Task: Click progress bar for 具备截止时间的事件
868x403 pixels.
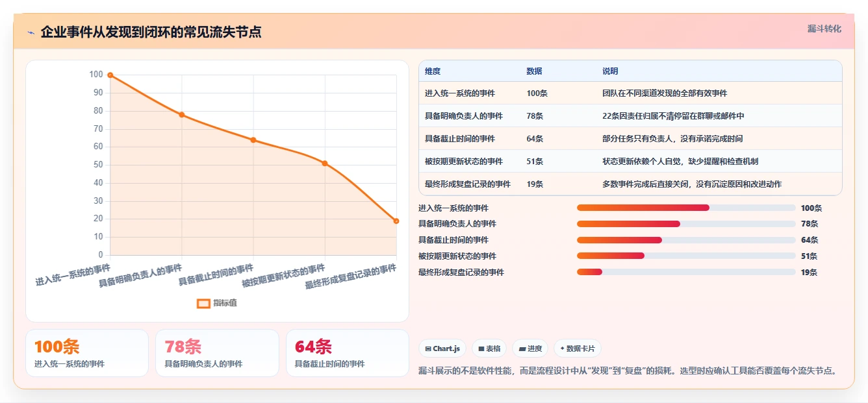Action: 686,240
